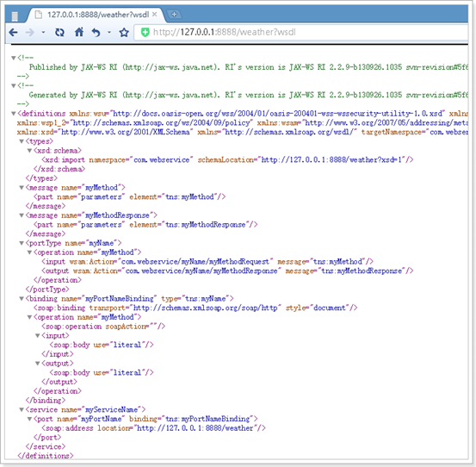Click the input wsam:Action line
The width and height of the screenshot is (476, 467).
[207, 262]
